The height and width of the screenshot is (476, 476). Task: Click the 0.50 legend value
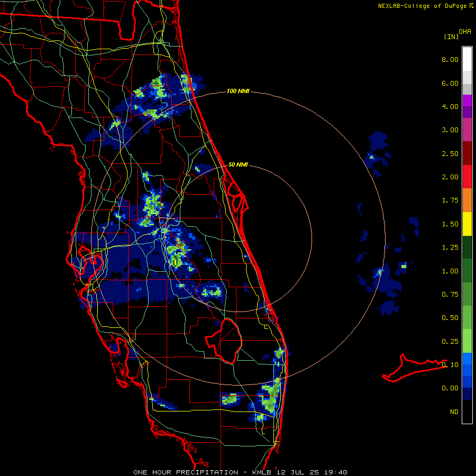450,318
